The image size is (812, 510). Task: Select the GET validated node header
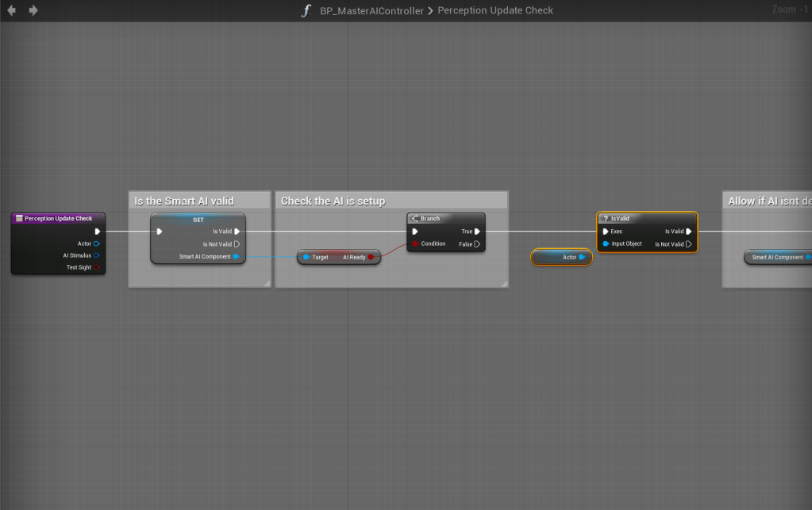198,220
